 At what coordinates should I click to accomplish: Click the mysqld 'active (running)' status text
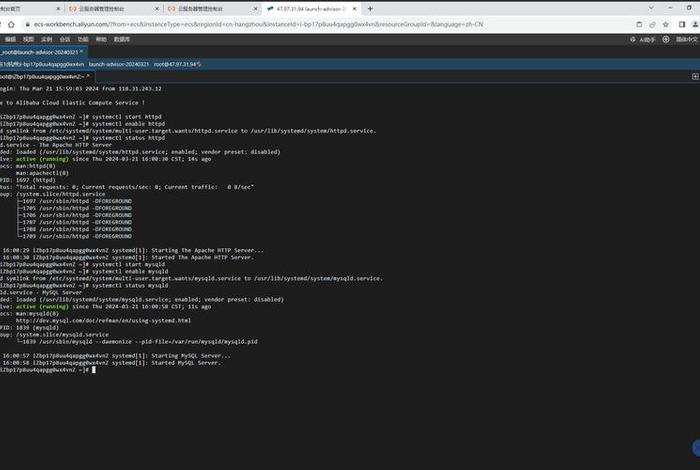42,307
